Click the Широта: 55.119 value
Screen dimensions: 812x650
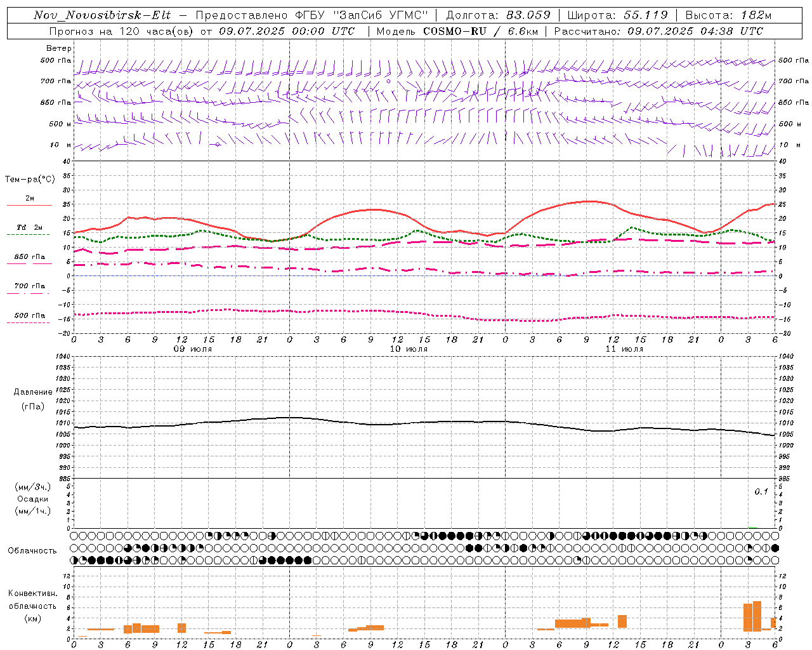pos(618,15)
